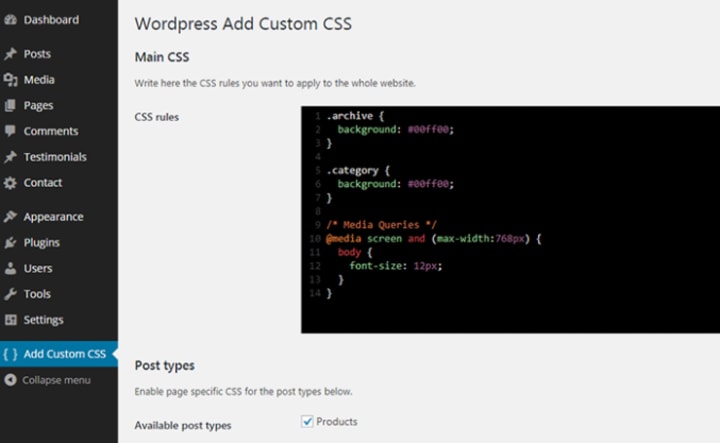Click the Collapse menu link
Viewport: 720px width, 443px height.
coord(56,380)
